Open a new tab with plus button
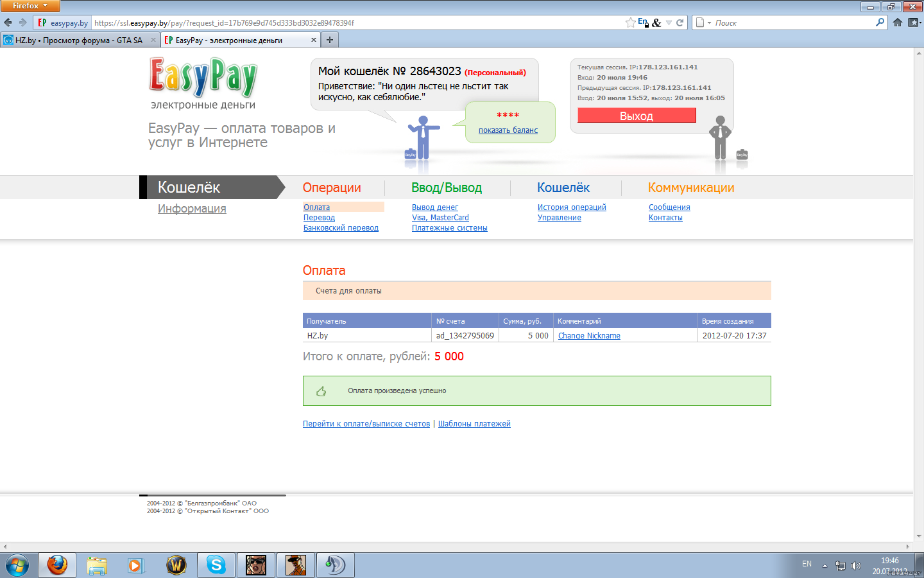The width and height of the screenshot is (924, 578). [330, 40]
